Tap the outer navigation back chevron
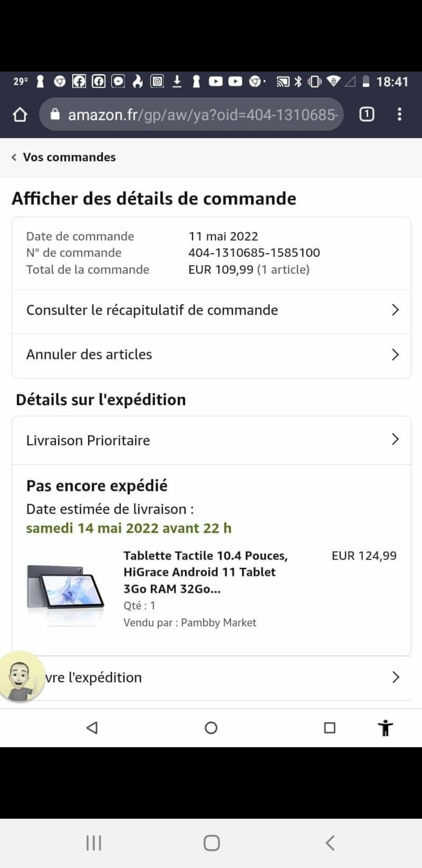Screen dimensions: 422x868 coord(330,843)
